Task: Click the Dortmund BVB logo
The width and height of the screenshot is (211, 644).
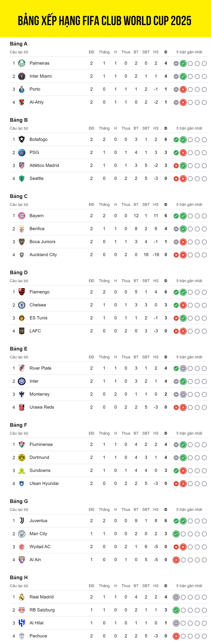Action: (22, 458)
